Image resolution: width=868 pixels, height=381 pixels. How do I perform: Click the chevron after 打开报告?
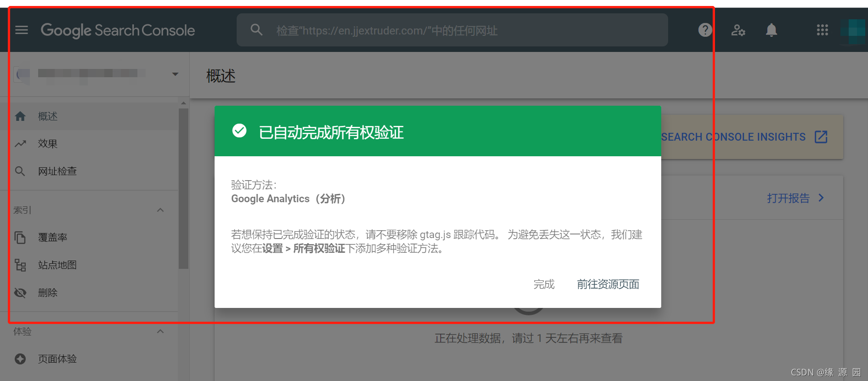tap(821, 198)
